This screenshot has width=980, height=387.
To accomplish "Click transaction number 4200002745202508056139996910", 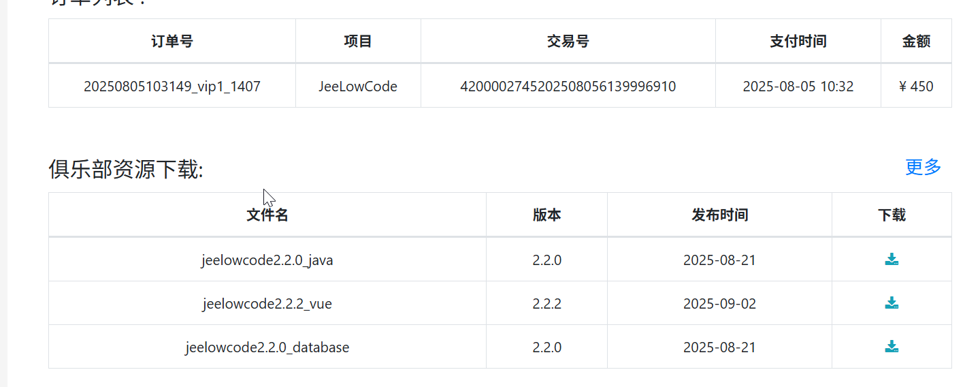I will [568, 87].
